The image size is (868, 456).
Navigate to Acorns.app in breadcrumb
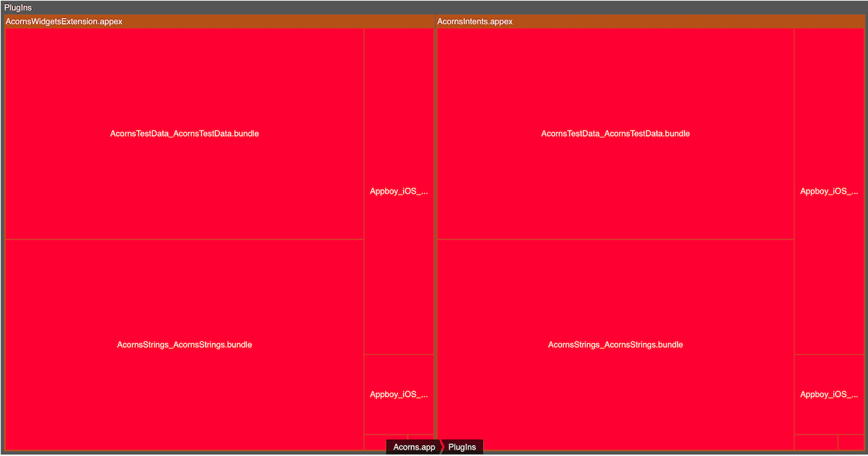tap(413, 447)
